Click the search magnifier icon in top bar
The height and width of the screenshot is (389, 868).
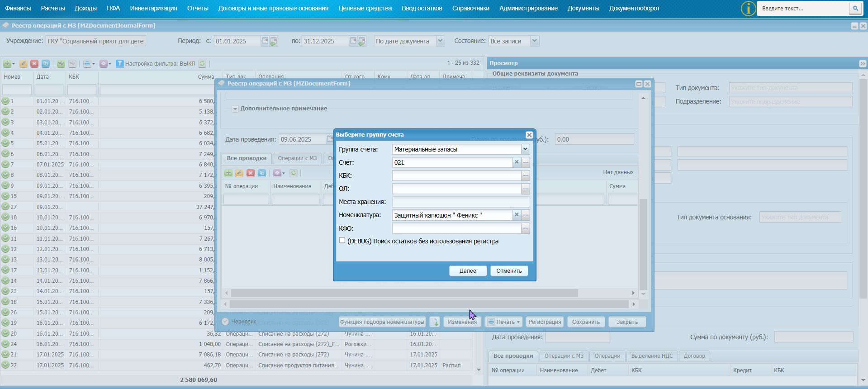point(855,8)
